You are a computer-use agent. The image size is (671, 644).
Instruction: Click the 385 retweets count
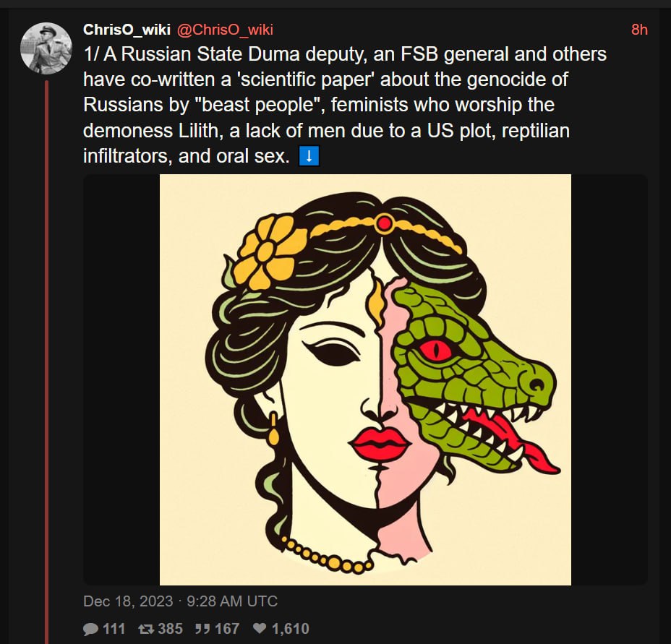[171, 629]
